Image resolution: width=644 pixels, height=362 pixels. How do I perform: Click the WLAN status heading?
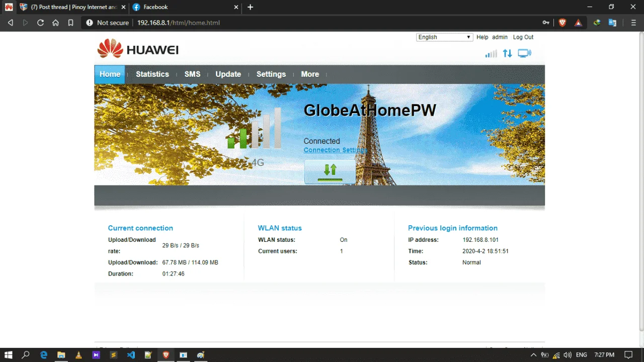coord(280,228)
